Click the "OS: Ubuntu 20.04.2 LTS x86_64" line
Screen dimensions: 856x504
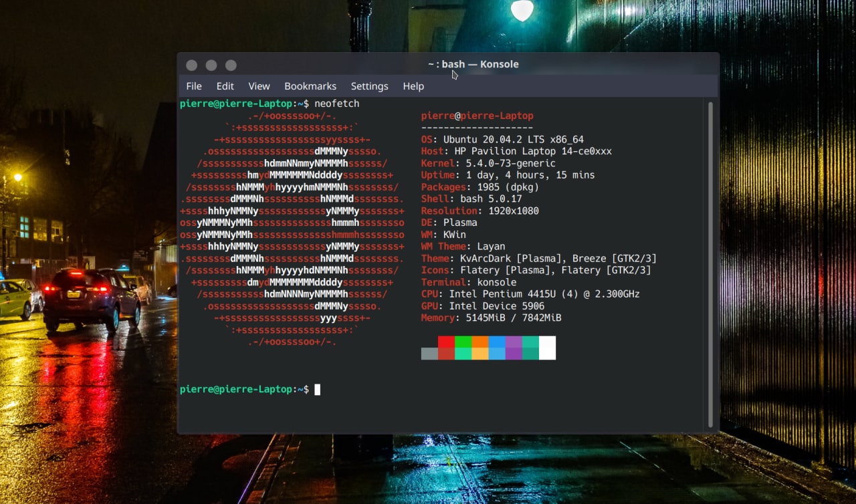pos(502,140)
